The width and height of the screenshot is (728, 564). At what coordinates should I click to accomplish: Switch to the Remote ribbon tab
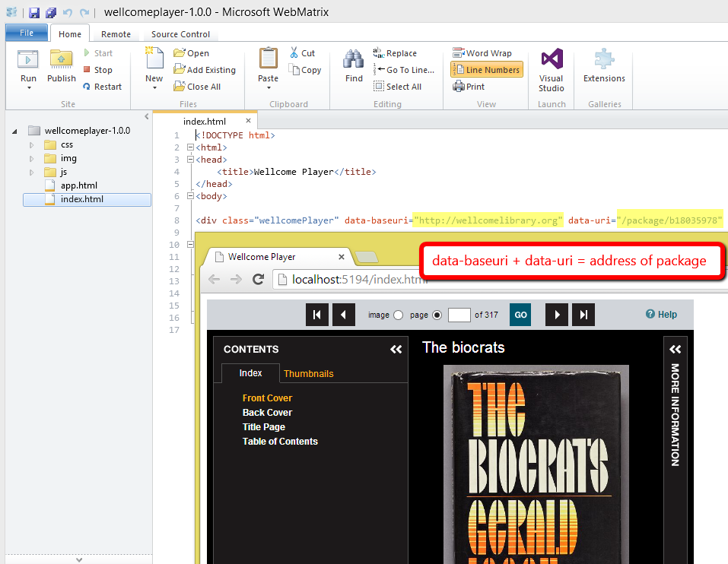click(x=116, y=34)
